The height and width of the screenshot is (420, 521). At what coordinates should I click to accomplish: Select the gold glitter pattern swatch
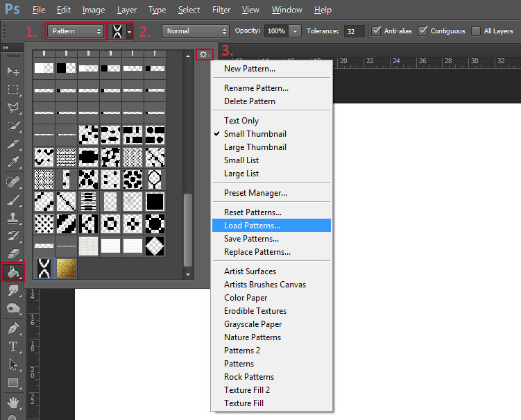click(67, 268)
